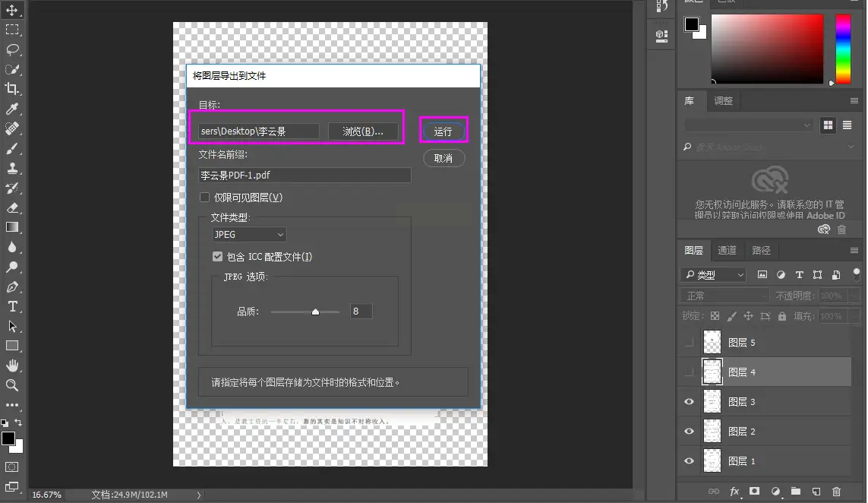Select the Zoom tool

11,385
